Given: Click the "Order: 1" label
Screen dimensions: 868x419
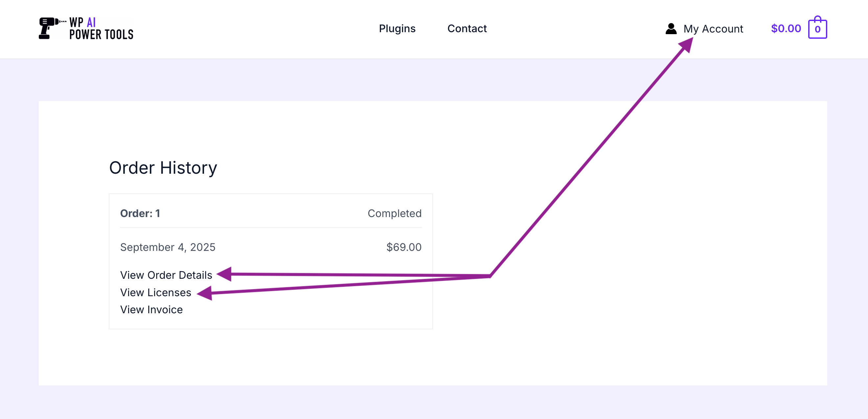Looking at the screenshot, I should (x=140, y=213).
